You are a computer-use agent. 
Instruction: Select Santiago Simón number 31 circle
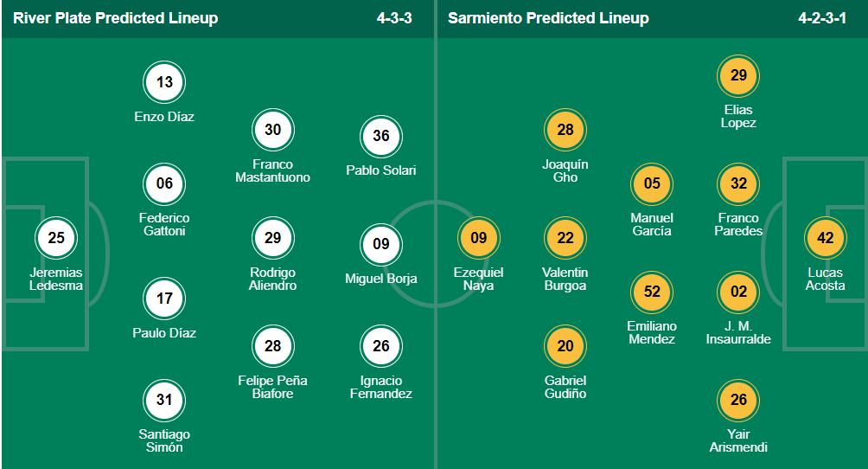[164, 401]
